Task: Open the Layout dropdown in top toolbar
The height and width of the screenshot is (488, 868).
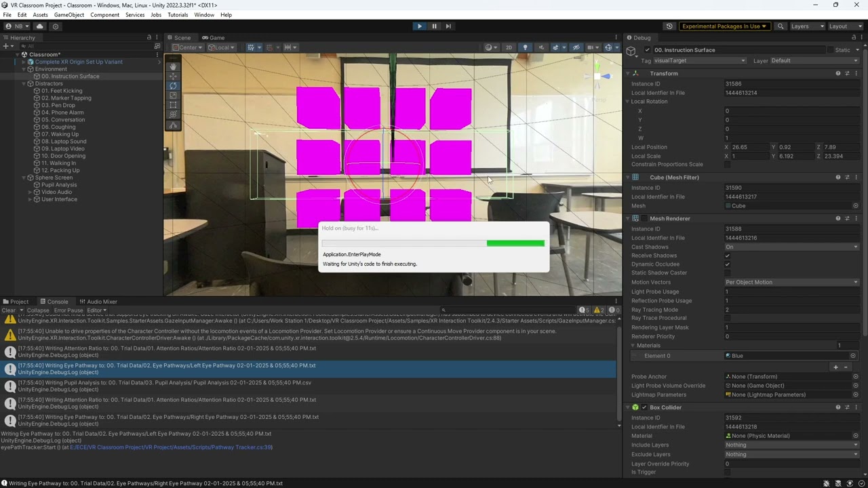Action: pos(846,26)
